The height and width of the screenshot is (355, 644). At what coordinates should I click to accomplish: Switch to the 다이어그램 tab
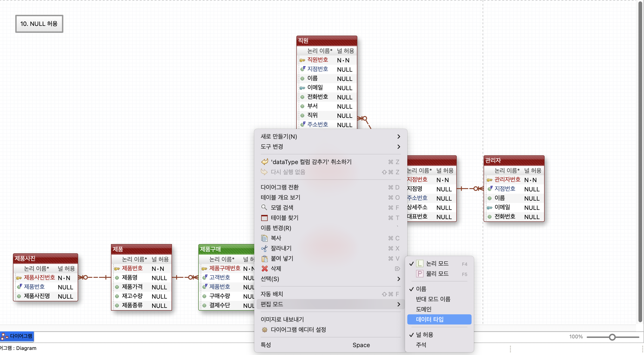[17, 337]
